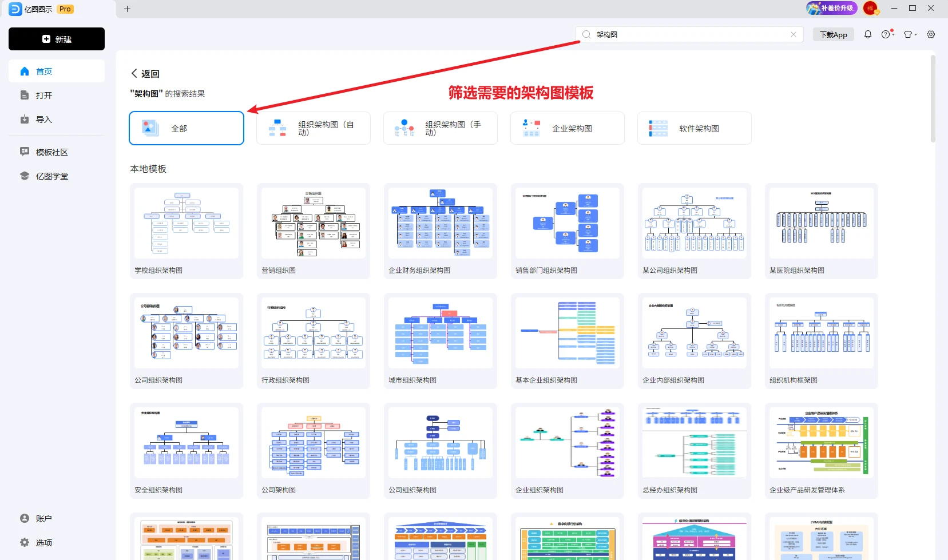The image size is (948, 560).
Task: Click the 账户 person icon
Action: click(x=25, y=518)
